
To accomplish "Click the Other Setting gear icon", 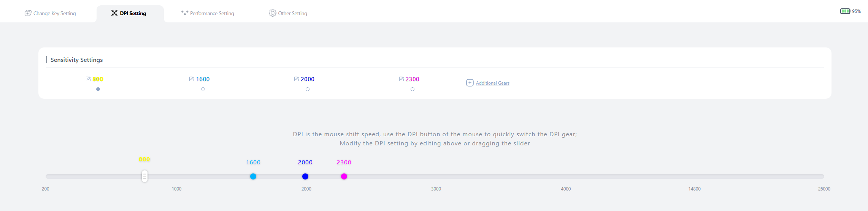I will coord(273,13).
